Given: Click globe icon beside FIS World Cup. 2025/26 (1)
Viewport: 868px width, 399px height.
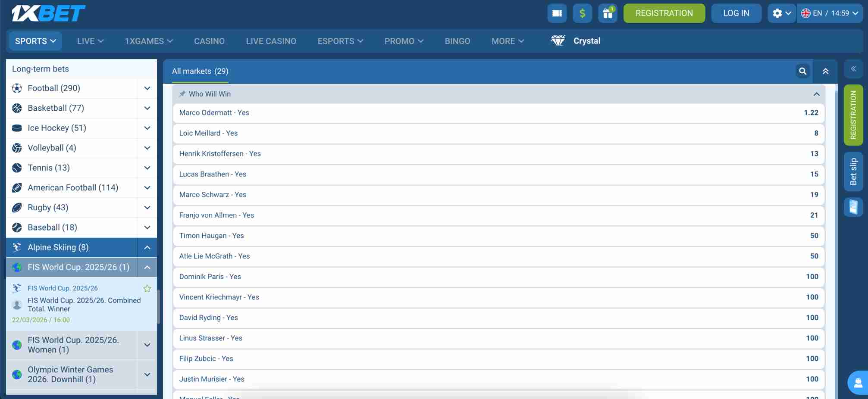Looking at the screenshot, I should [x=17, y=267].
